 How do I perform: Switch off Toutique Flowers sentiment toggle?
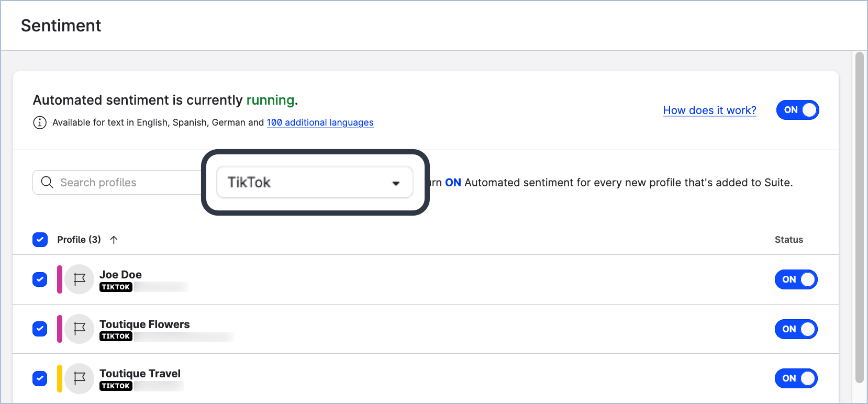click(x=796, y=329)
